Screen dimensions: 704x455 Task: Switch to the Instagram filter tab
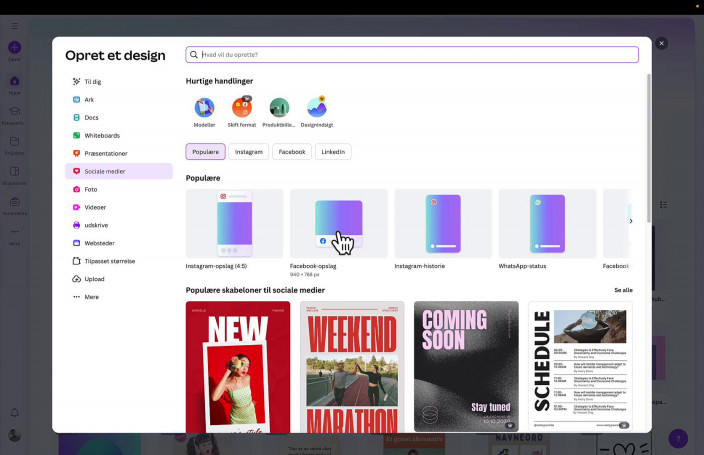click(249, 152)
